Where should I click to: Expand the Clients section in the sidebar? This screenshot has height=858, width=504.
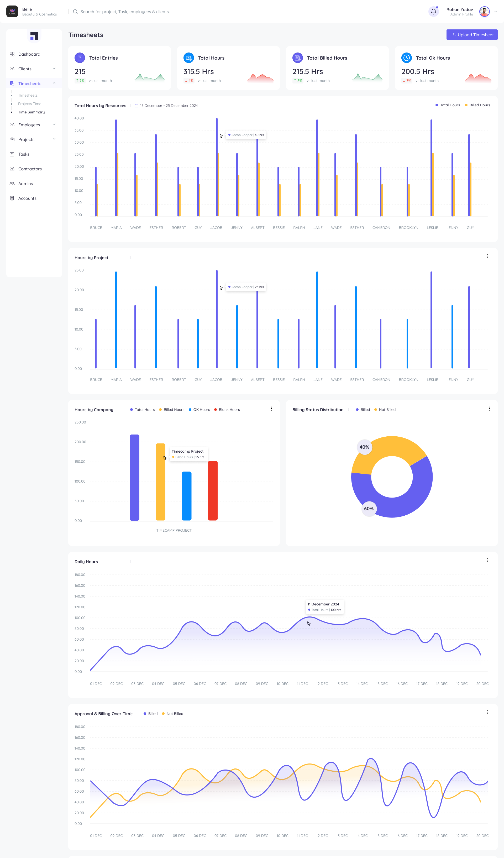[54, 69]
